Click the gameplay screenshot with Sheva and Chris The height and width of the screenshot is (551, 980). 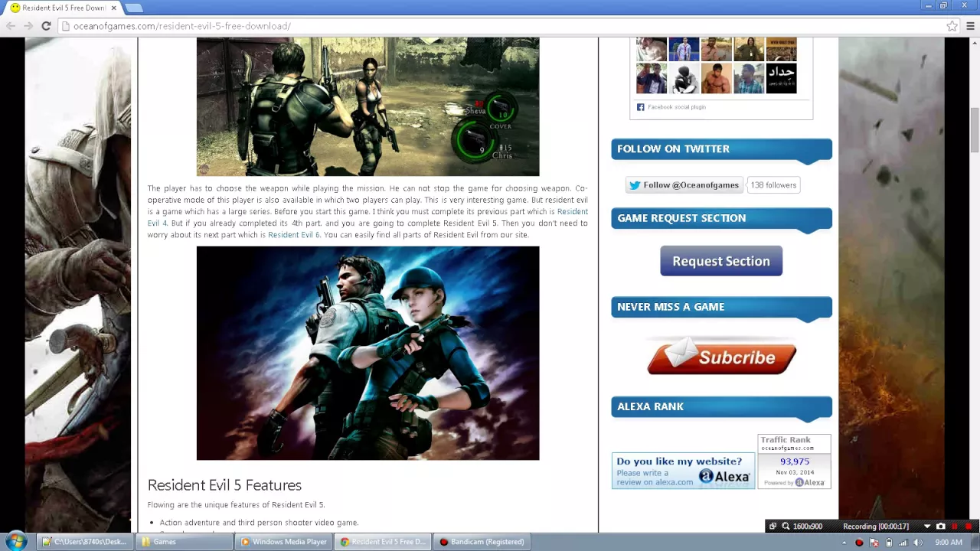(x=367, y=106)
